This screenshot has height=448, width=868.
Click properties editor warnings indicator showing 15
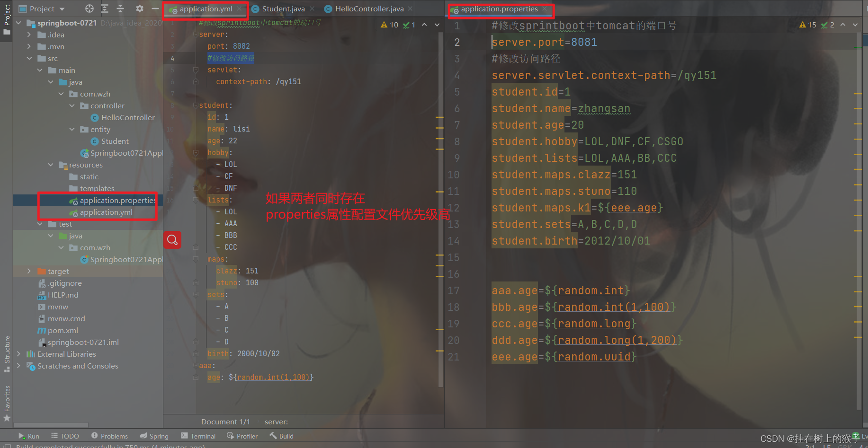click(x=808, y=25)
